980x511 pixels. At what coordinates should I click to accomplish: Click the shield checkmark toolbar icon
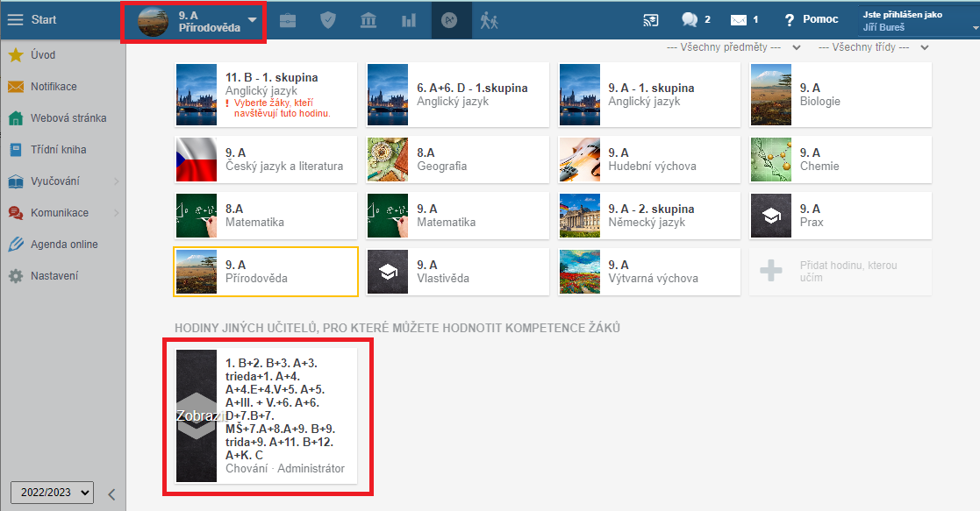328,20
